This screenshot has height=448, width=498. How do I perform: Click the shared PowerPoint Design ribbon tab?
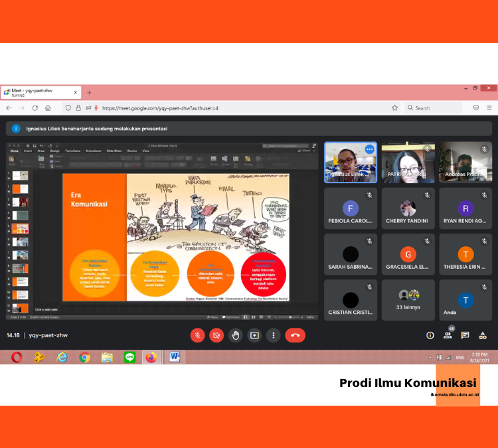pos(54,151)
